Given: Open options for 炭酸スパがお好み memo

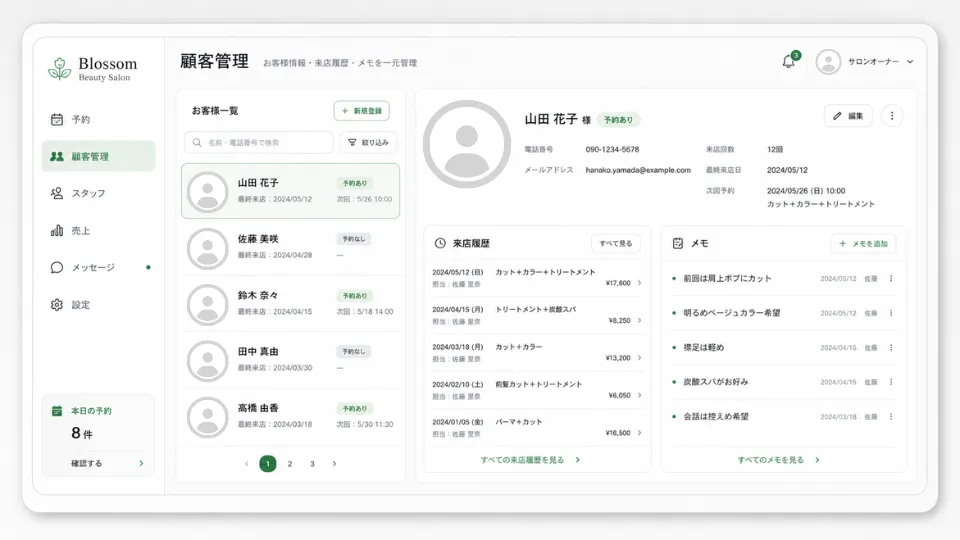Looking at the screenshot, I should click(891, 382).
